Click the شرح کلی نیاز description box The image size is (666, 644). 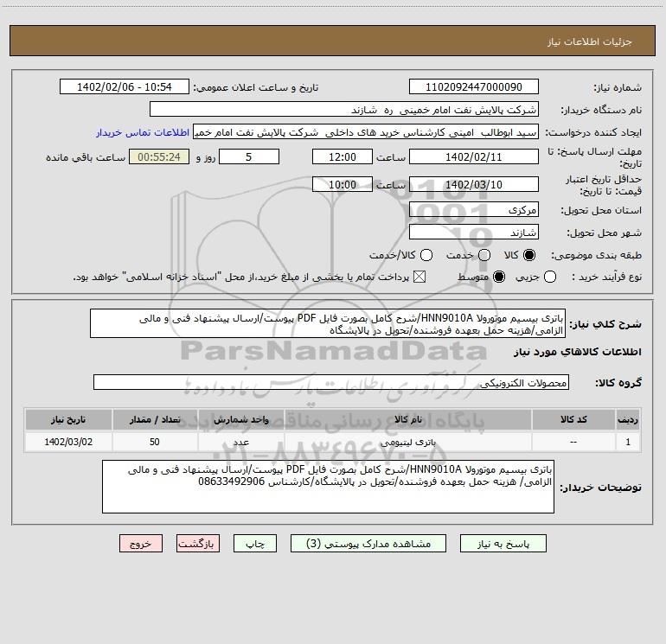[328, 324]
